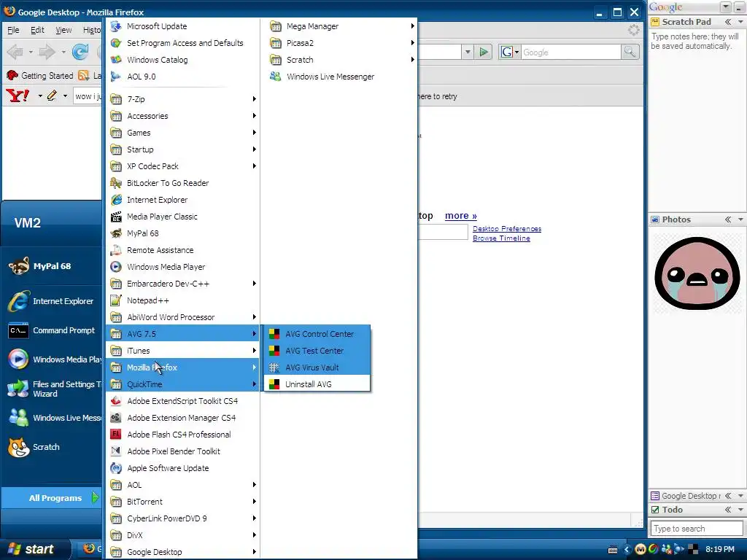The image size is (747, 560).
Task: Click Getting Started bookmark
Action: tap(40, 75)
